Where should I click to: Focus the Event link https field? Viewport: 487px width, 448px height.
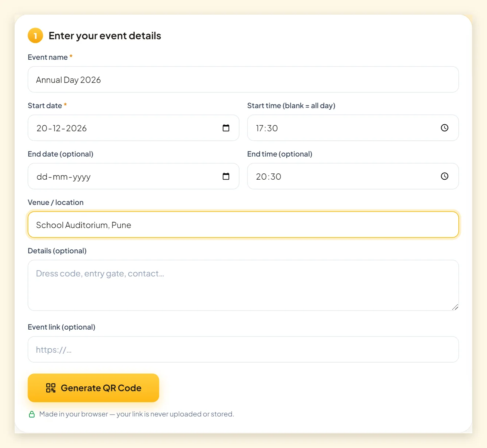[243, 349]
